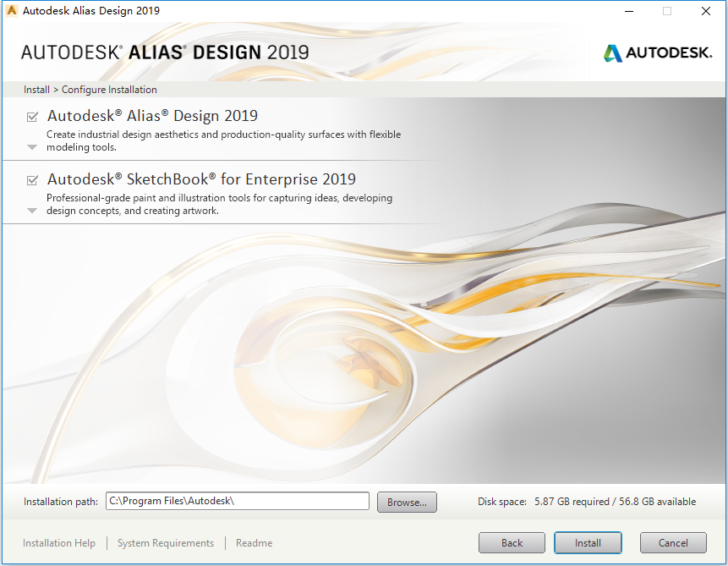Close the installer window
The width and height of the screenshot is (728, 566).
point(706,11)
